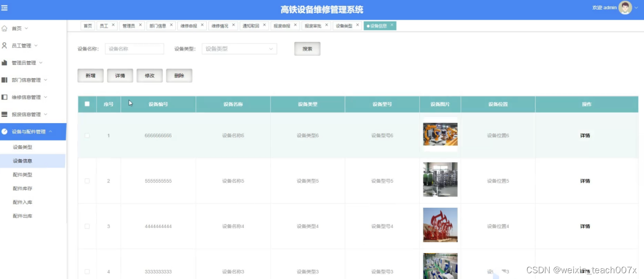Screen dimensions: 644x279
Task: Open 详情 for 设备名称5 row
Action: coord(585,181)
